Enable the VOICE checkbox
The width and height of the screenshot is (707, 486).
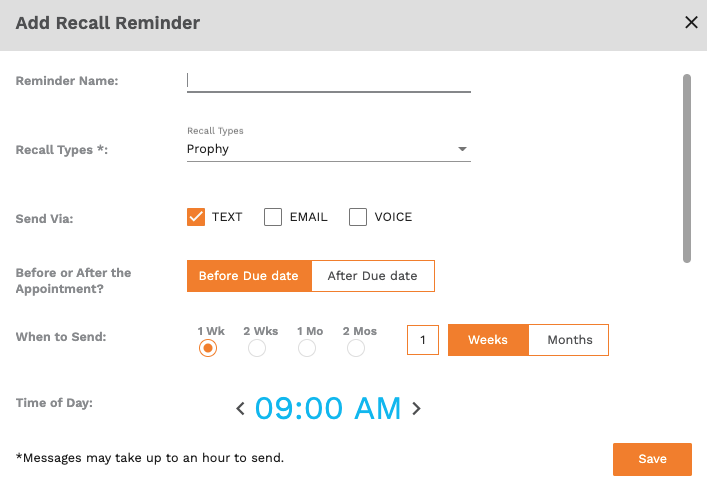pyautogui.click(x=358, y=217)
